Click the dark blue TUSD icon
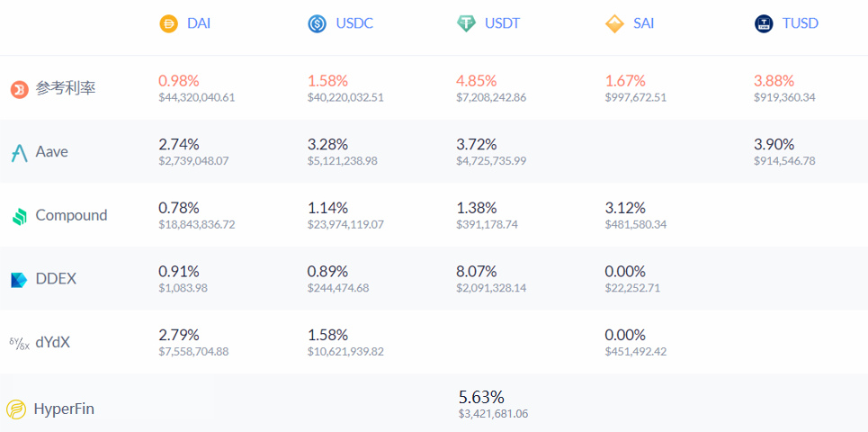 click(x=764, y=23)
